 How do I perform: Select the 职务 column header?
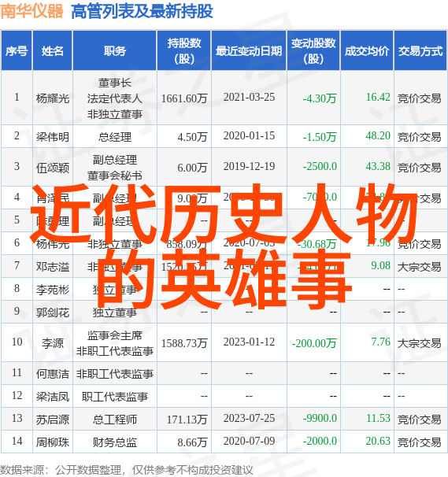coord(115,51)
